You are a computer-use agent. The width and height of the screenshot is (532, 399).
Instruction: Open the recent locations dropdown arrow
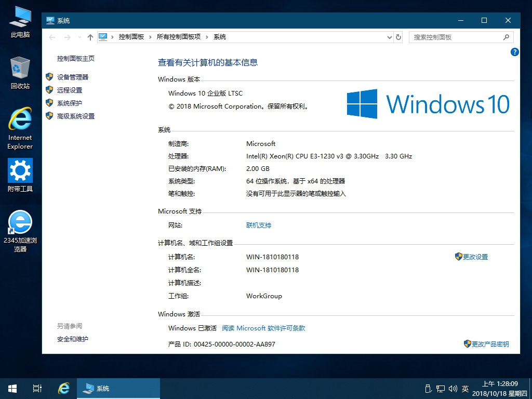coord(79,37)
